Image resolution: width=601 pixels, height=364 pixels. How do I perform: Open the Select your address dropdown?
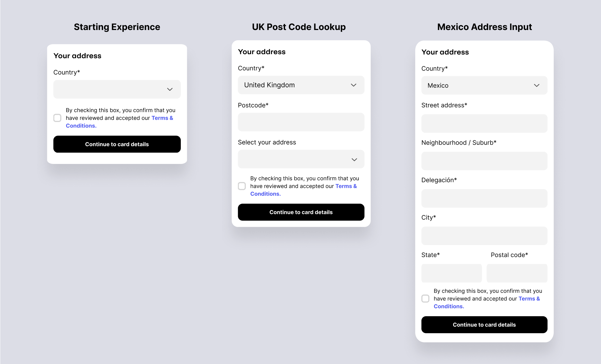click(x=295, y=159)
